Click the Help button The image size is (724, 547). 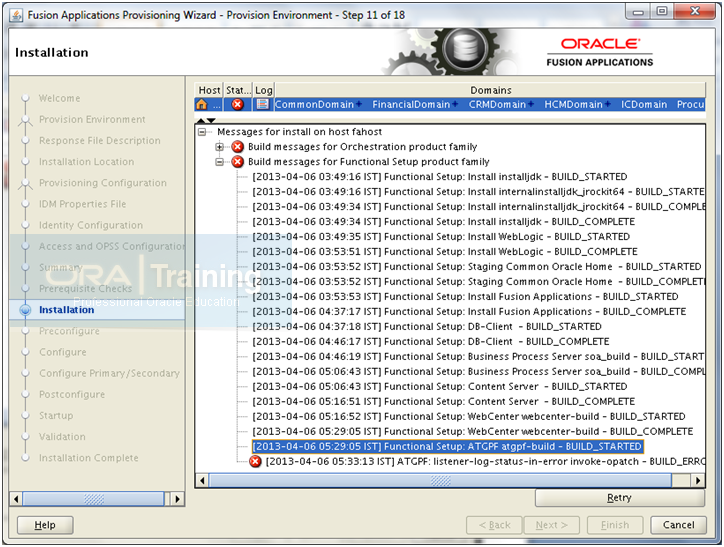click(45, 525)
